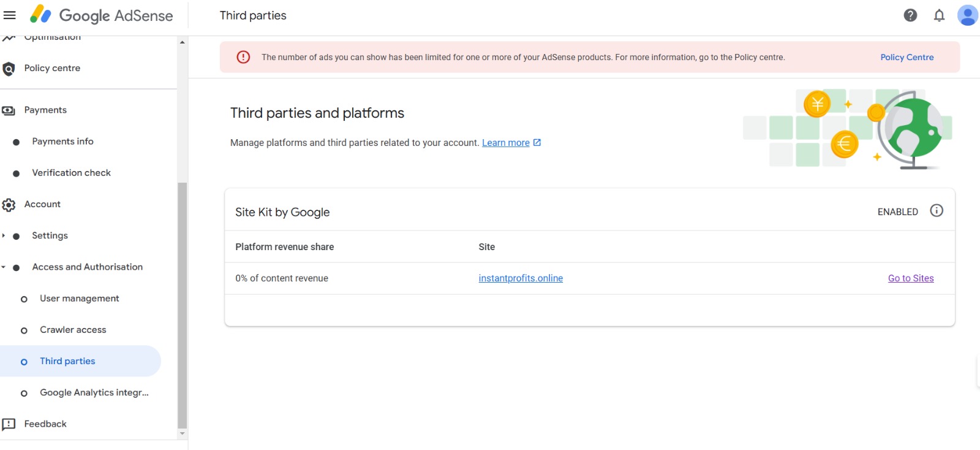980x450 pixels.
Task: Open the Help question mark icon
Action: point(910,15)
